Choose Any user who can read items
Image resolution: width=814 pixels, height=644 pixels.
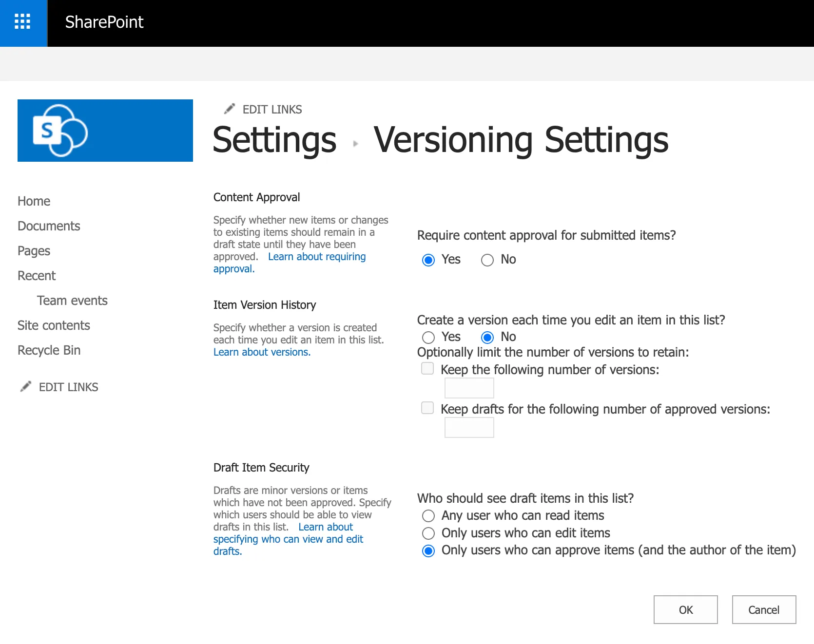tap(428, 516)
